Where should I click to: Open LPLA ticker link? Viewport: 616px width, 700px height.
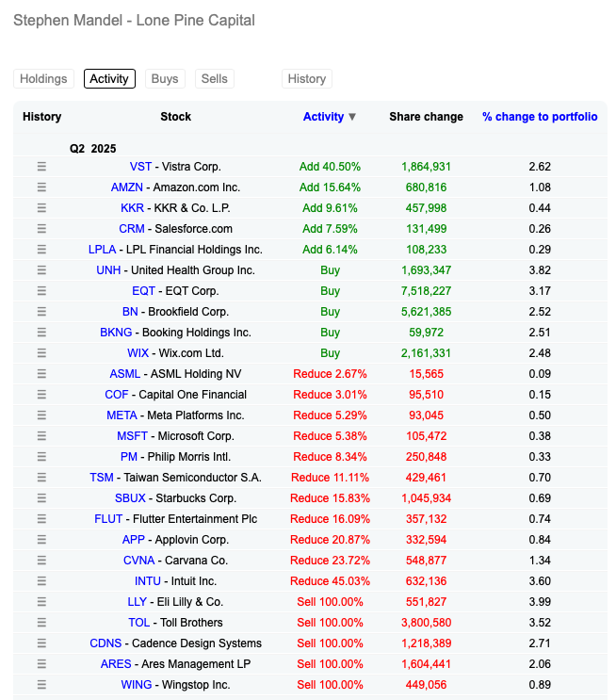click(103, 249)
